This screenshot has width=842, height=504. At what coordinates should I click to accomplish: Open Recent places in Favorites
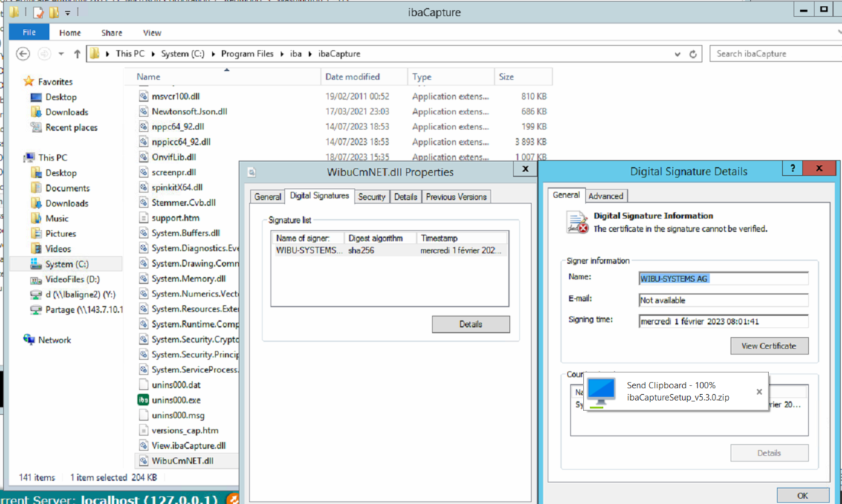pyautogui.click(x=72, y=127)
